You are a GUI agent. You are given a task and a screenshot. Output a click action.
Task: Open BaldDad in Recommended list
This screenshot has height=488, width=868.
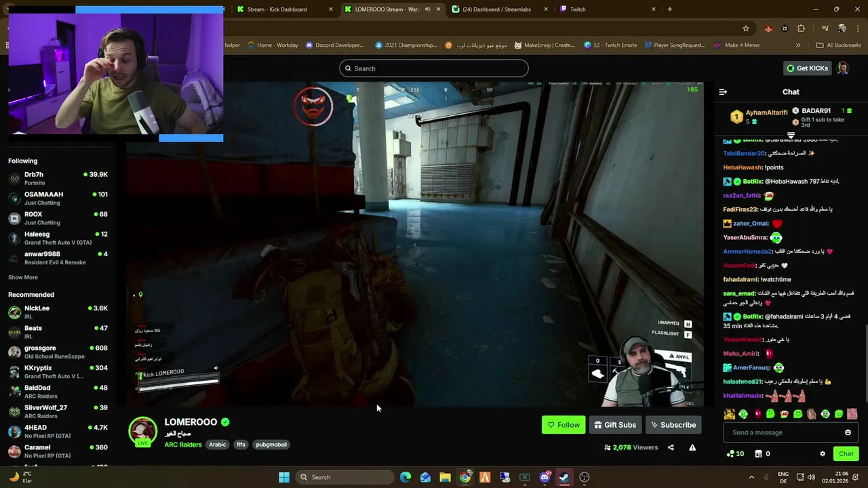coord(58,392)
